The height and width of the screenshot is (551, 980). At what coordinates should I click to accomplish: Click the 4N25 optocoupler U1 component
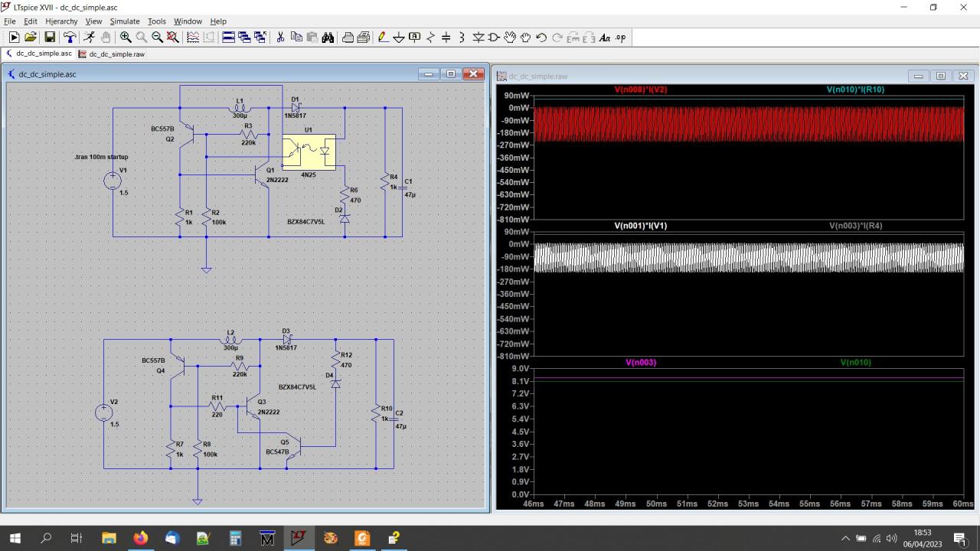tap(309, 152)
